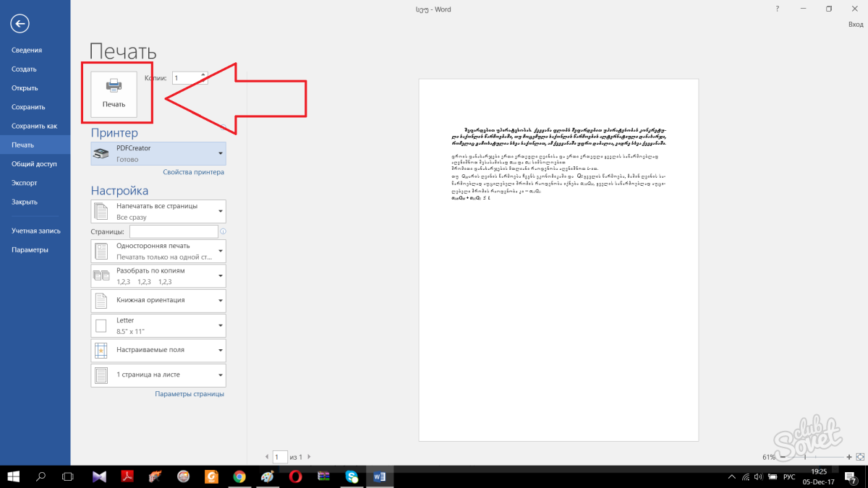Select Сохранить как in the left menu
868x488 pixels.
34,126
